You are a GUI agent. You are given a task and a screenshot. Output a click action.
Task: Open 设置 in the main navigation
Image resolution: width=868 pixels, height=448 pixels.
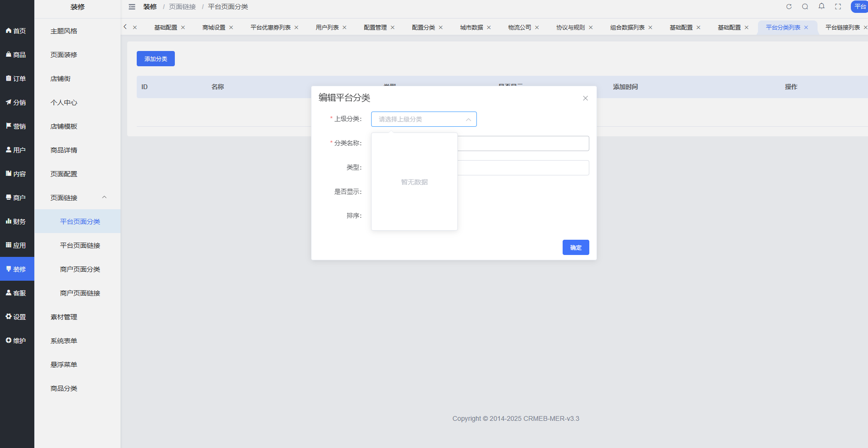pos(17,317)
